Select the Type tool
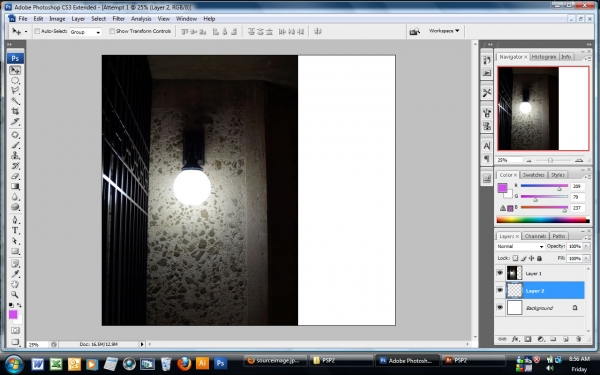 click(15, 230)
